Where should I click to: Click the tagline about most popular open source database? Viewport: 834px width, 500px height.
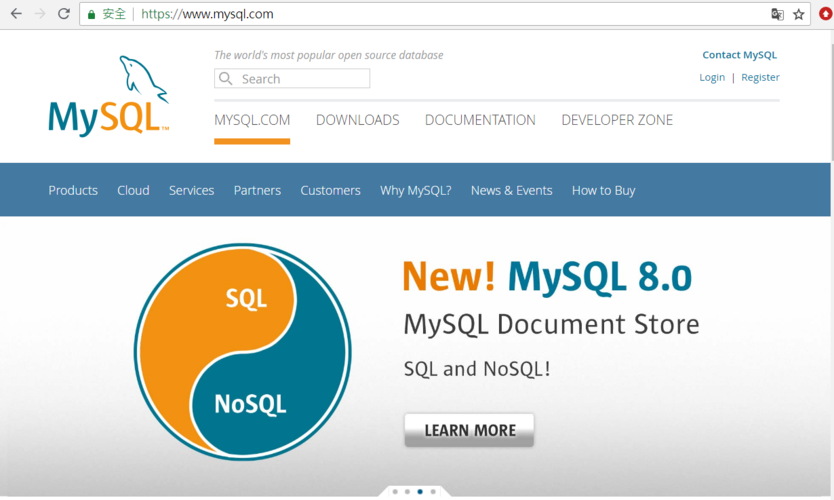tap(329, 55)
